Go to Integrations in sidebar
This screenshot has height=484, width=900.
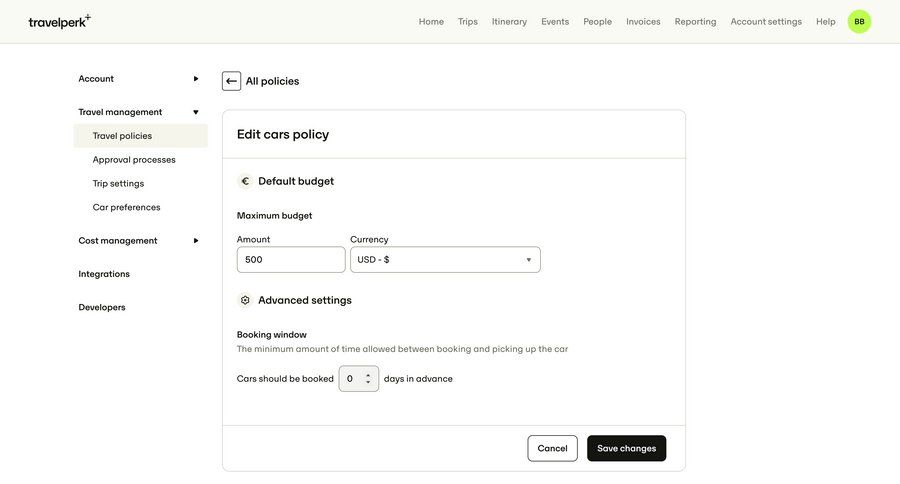point(104,274)
